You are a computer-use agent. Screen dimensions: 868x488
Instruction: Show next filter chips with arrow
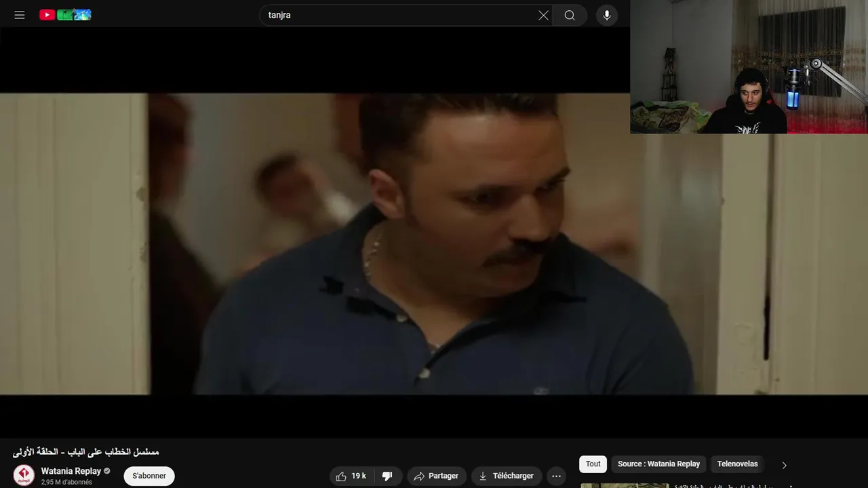[x=784, y=465]
